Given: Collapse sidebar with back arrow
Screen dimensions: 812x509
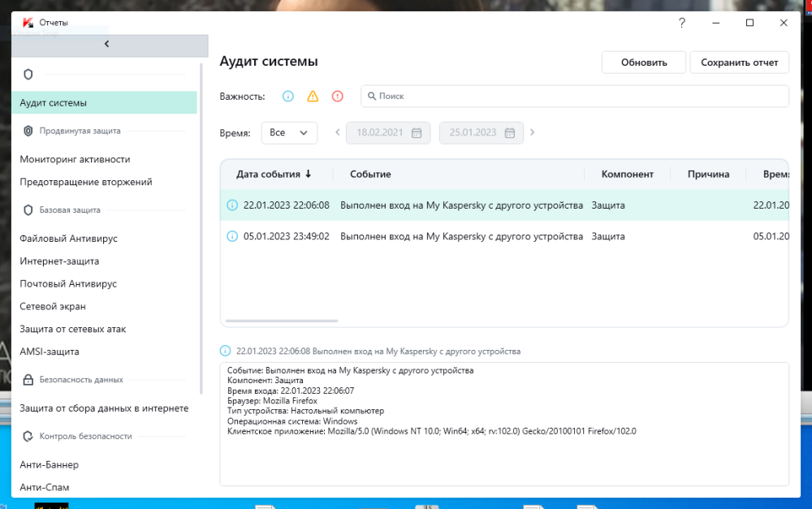Looking at the screenshot, I should click(x=106, y=44).
